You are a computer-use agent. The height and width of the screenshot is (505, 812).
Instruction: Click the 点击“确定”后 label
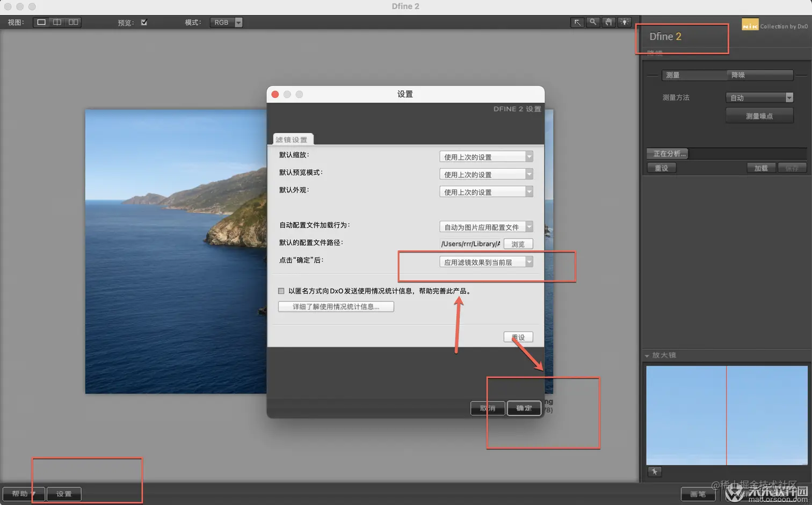tap(301, 260)
